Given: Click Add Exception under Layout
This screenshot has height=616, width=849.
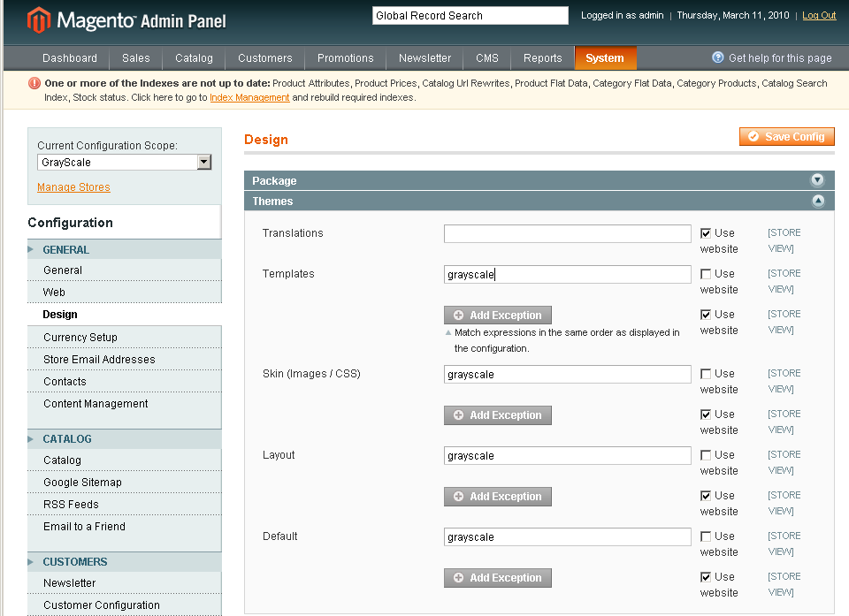Looking at the screenshot, I should click(498, 497).
